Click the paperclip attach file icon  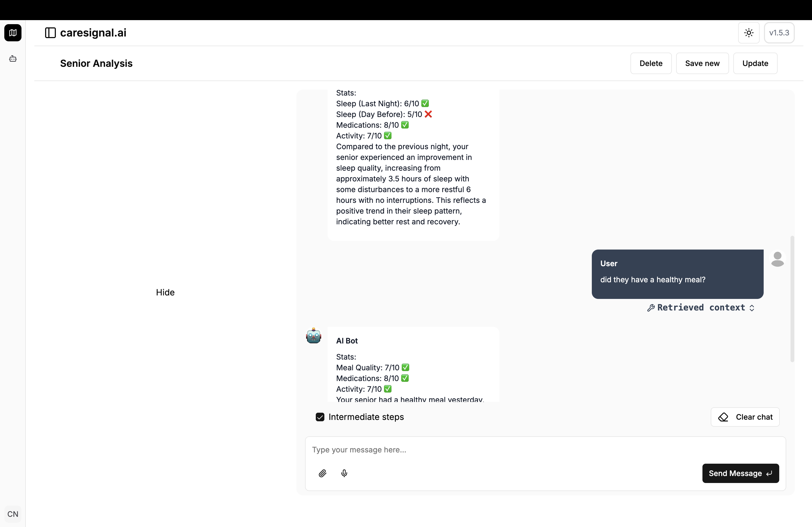322,473
